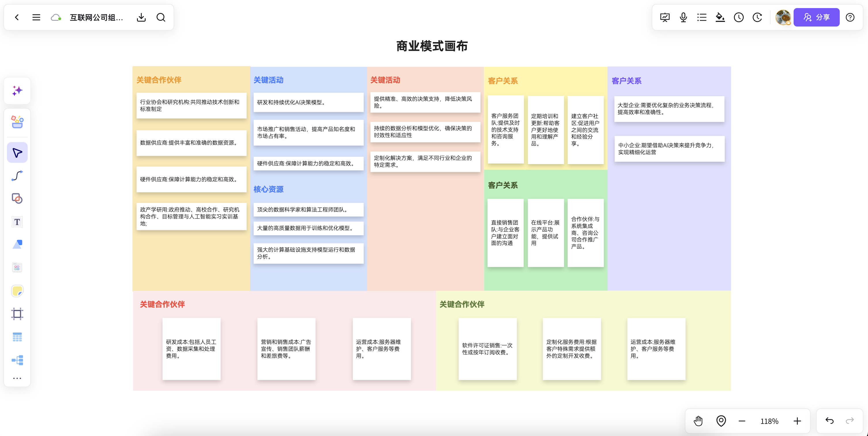The height and width of the screenshot is (436, 868).
Task: Select card 直接销售团队
Action: (x=506, y=233)
